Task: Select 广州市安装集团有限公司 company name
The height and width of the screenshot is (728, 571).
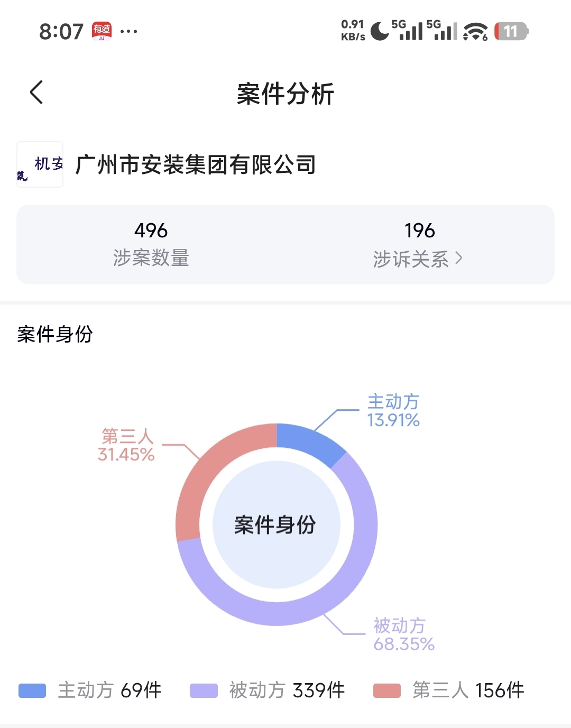Action: (196, 164)
